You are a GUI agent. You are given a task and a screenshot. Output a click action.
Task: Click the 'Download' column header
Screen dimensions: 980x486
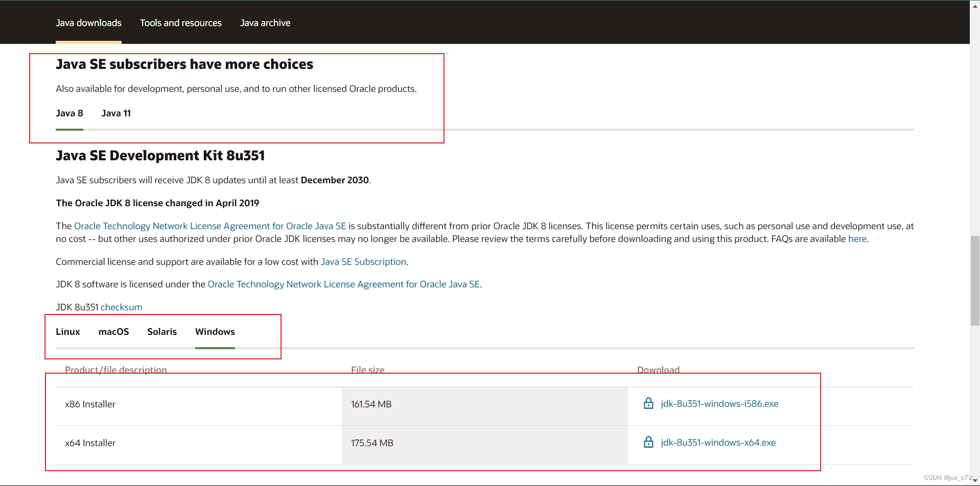point(658,370)
